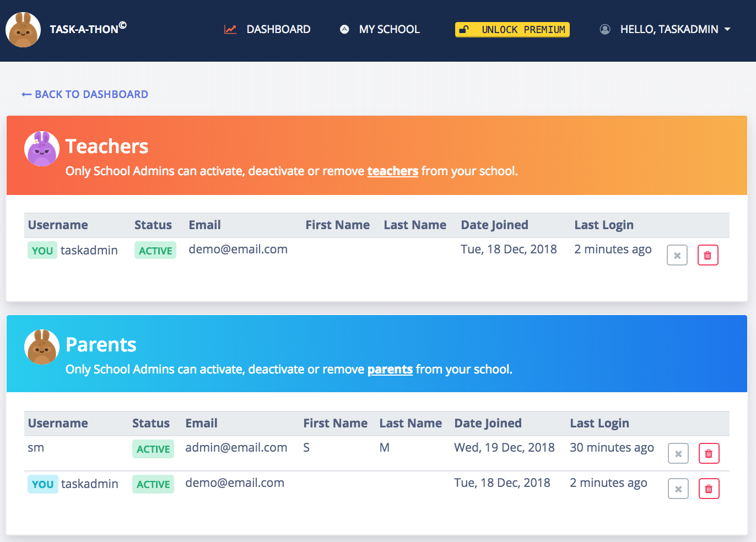The height and width of the screenshot is (542, 756).
Task: Click 30 minutes ago login time
Action: [x=612, y=447]
